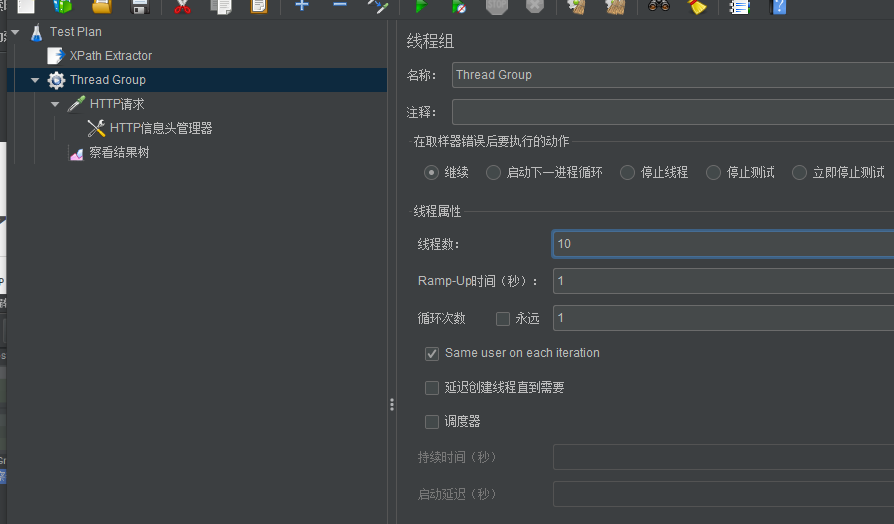Click Start no pauses icon

[x=459, y=6]
